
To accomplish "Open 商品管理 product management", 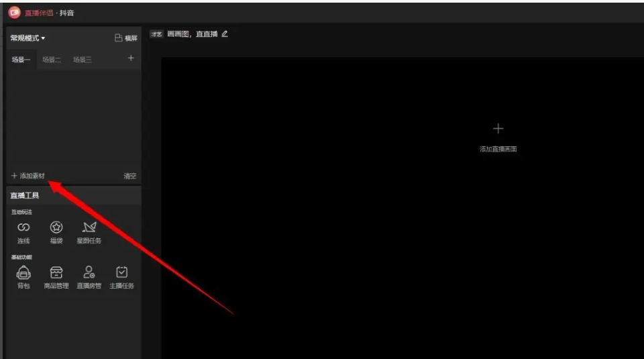I will [56, 273].
